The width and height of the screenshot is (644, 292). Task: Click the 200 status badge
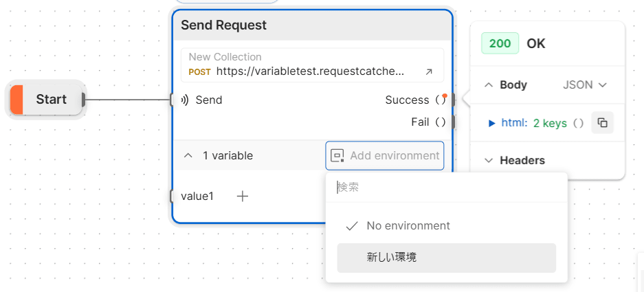pyautogui.click(x=500, y=43)
